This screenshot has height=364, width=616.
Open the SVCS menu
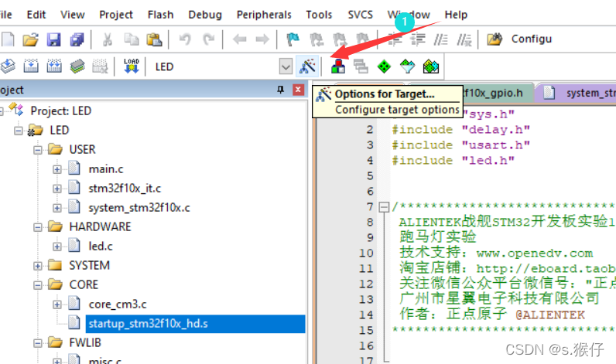361,15
